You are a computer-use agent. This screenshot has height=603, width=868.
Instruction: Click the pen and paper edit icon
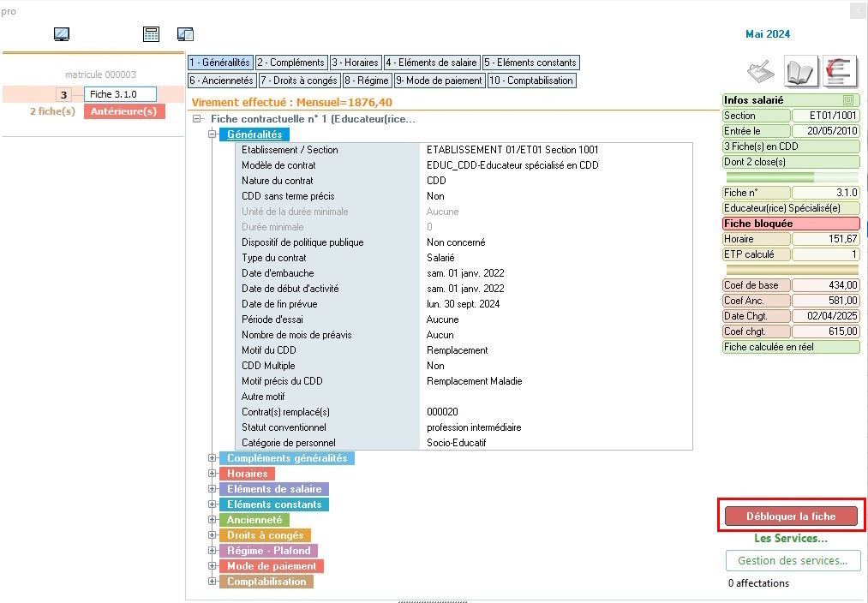(760, 71)
